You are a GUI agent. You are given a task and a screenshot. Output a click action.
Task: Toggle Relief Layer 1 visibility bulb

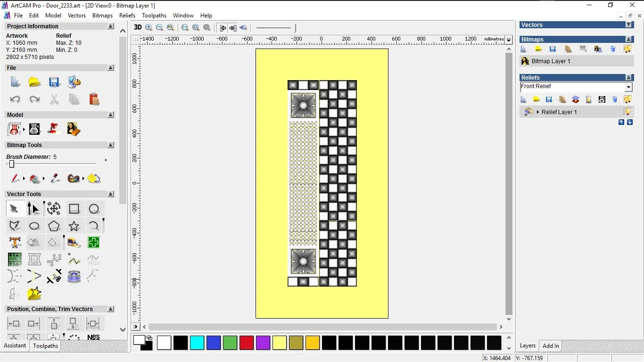[627, 112]
